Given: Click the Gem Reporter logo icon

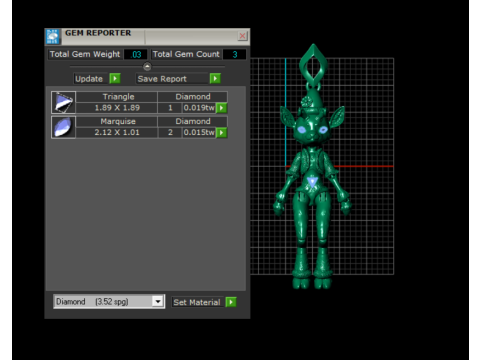Looking at the screenshot, I should pyautogui.click(x=53, y=36).
